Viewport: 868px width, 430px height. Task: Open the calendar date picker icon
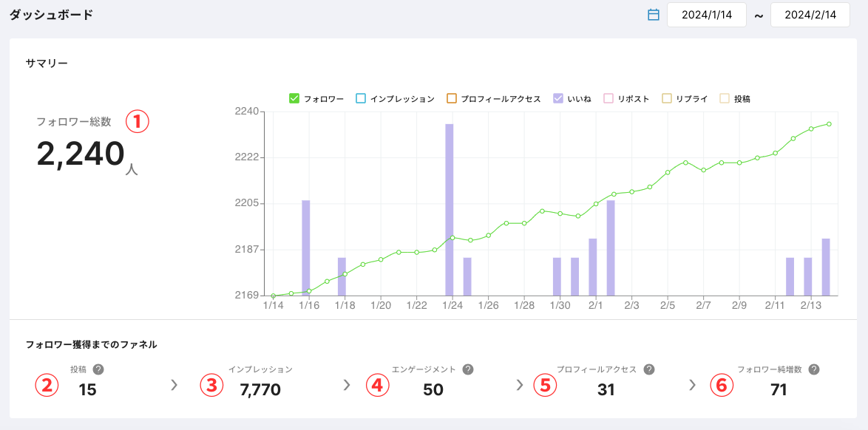[x=653, y=15]
